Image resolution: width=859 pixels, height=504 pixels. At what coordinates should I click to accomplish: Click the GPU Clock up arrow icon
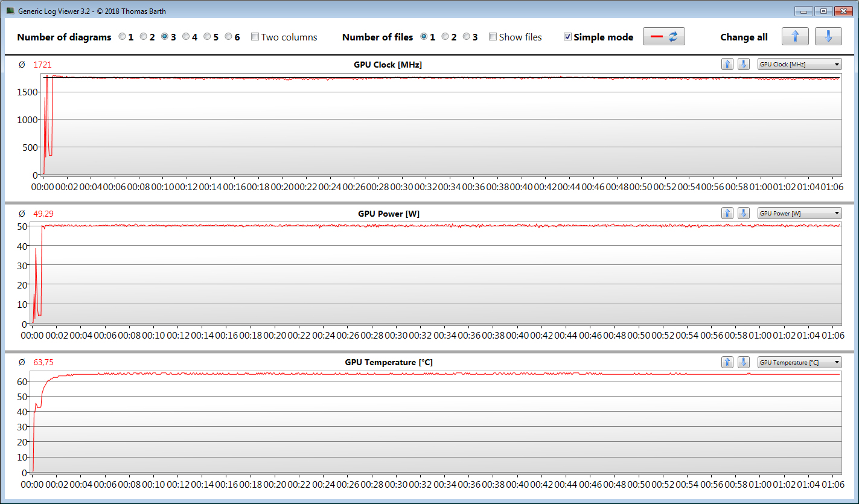pos(727,64)
